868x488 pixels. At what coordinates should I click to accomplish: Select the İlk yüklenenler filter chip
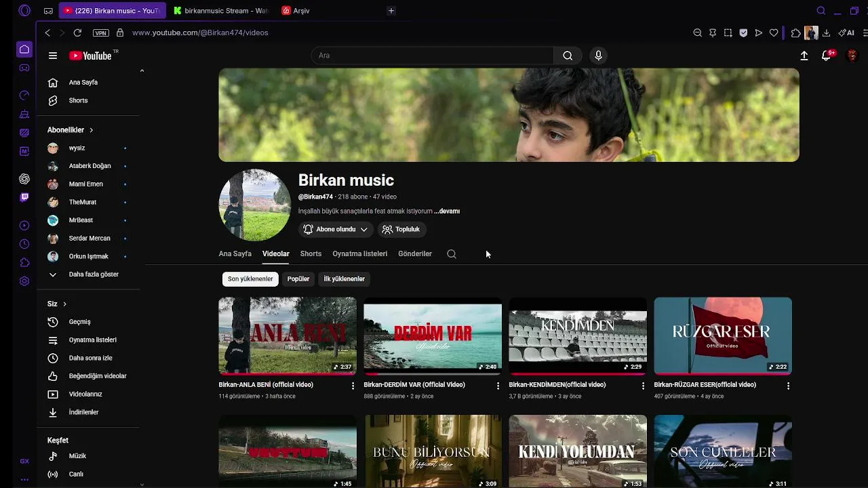pos(344,279)
